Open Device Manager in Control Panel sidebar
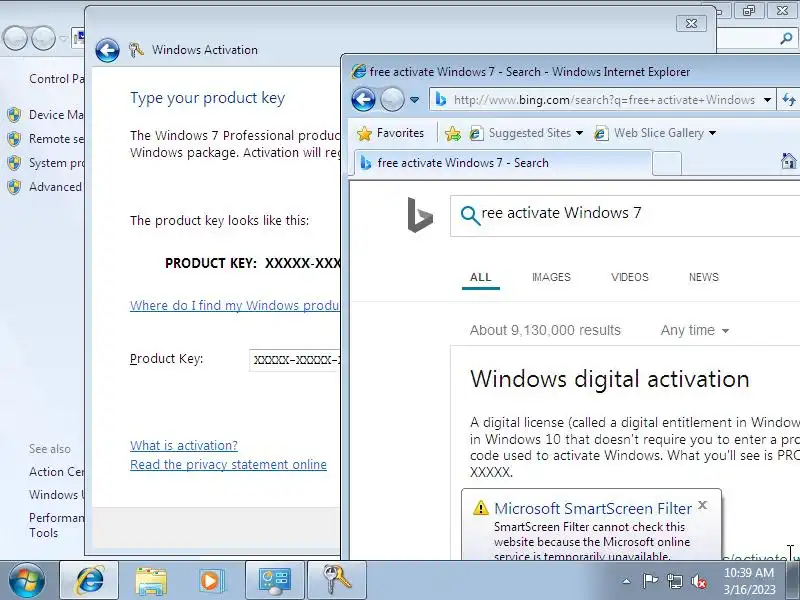This screenshot has height=600, width=800. (56, 115)
